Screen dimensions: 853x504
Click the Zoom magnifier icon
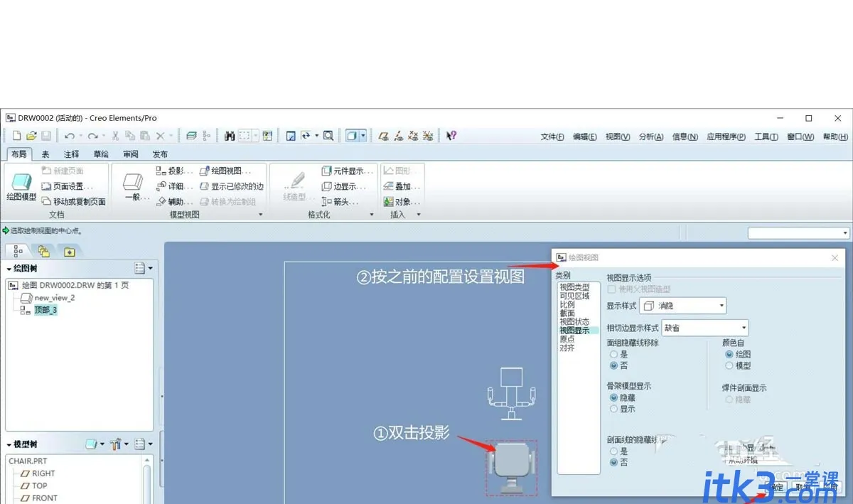click(x=328, y=136)
